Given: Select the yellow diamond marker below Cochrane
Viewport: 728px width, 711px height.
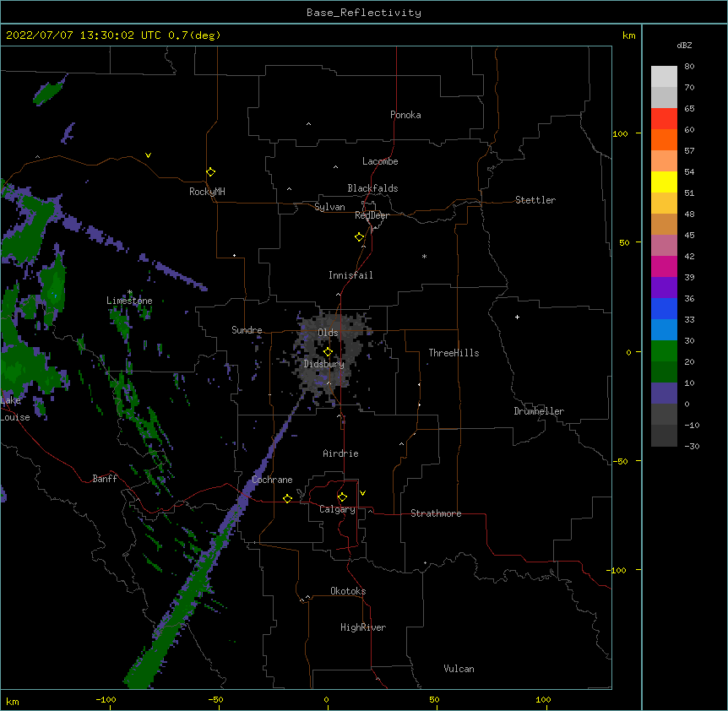Looking at the screenshot, I should (x=287, y=498).
